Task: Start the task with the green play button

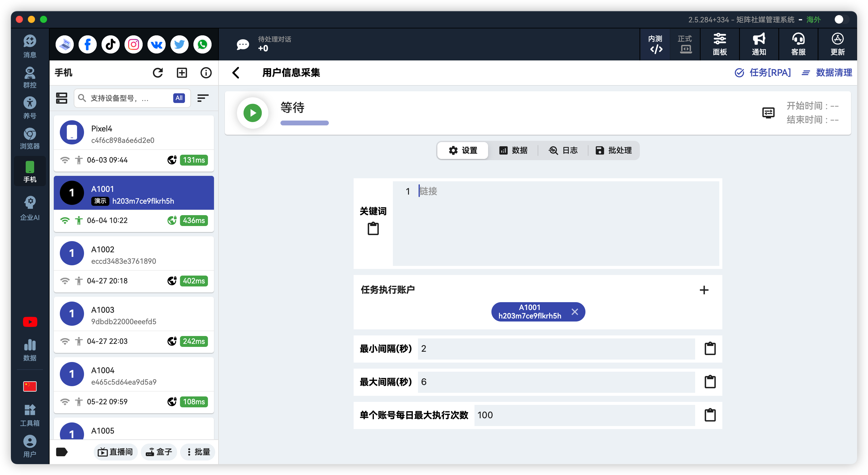Action: point(253,113)
